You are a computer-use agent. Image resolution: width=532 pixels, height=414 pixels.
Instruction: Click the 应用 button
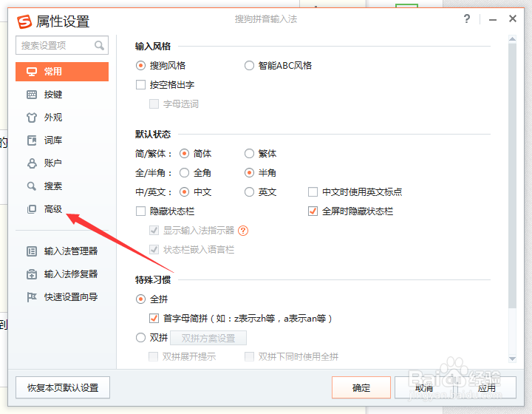pyautogui.click(x=486, y=387)
